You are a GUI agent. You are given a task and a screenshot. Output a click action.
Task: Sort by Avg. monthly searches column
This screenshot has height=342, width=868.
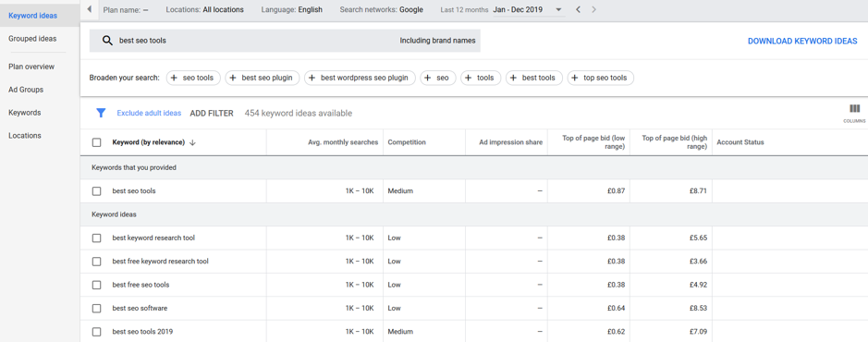[x=343, y=142]
